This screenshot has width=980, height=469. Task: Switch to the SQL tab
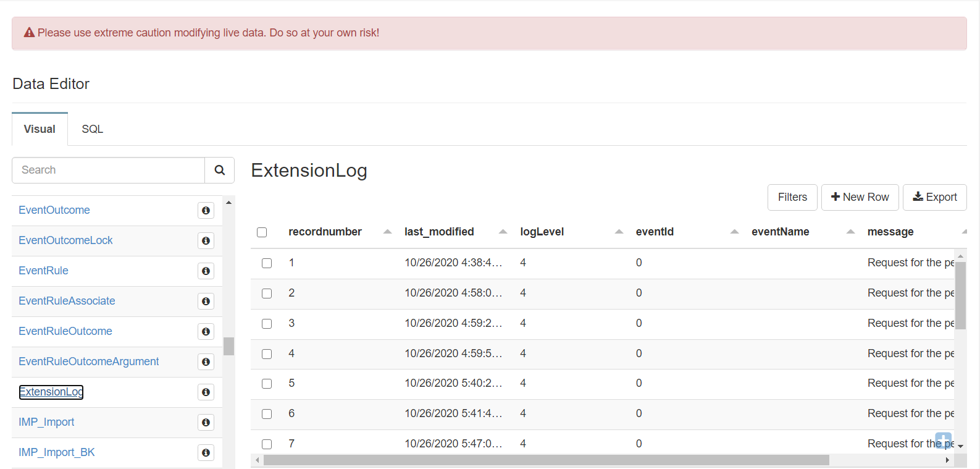click(92, 129)
